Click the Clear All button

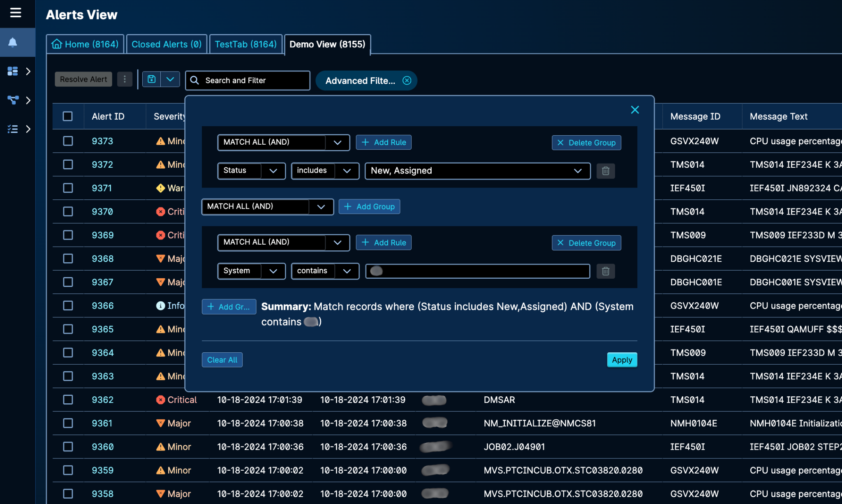point(222,360)
